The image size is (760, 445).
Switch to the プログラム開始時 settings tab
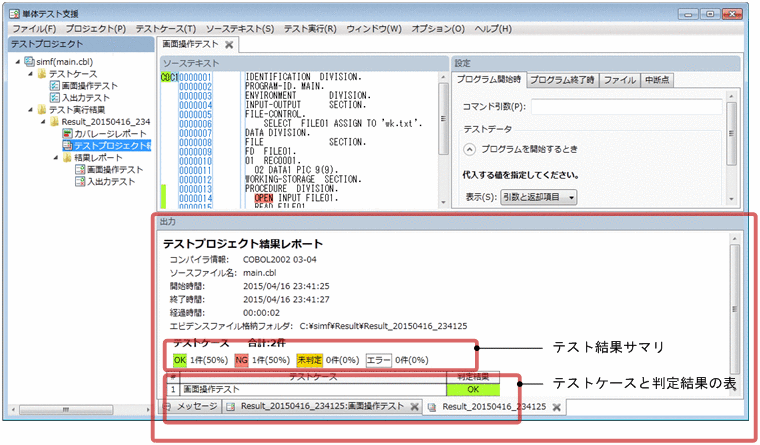[x=489, y=79]
